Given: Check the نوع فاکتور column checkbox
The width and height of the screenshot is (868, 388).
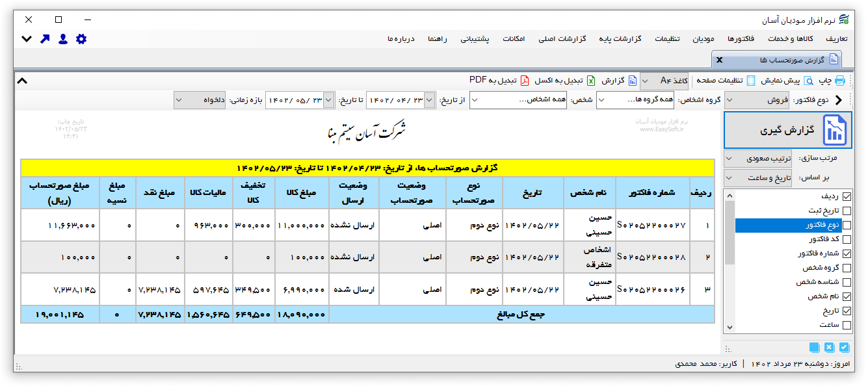Looking at the screenshot, I should pos(847,225).
